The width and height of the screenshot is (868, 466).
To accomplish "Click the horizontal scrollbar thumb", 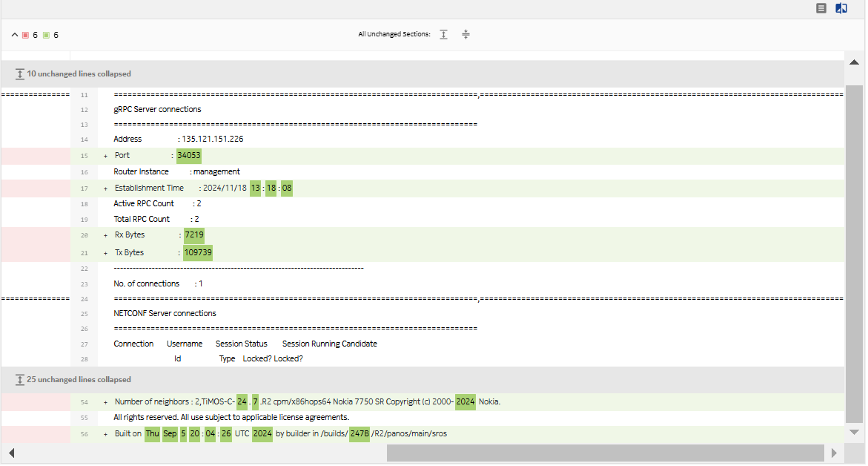I will tap(605, 453).
